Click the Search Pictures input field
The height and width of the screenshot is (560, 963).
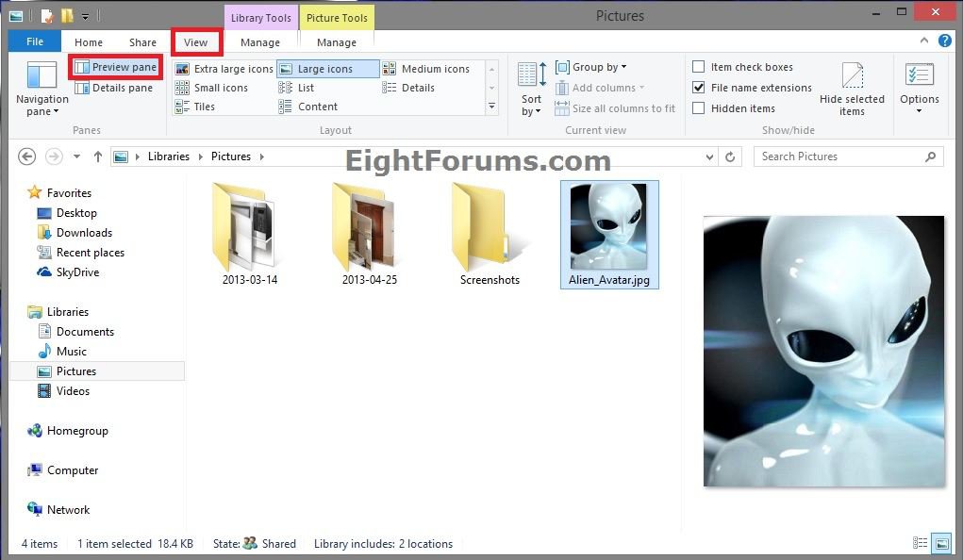(838, 156)
